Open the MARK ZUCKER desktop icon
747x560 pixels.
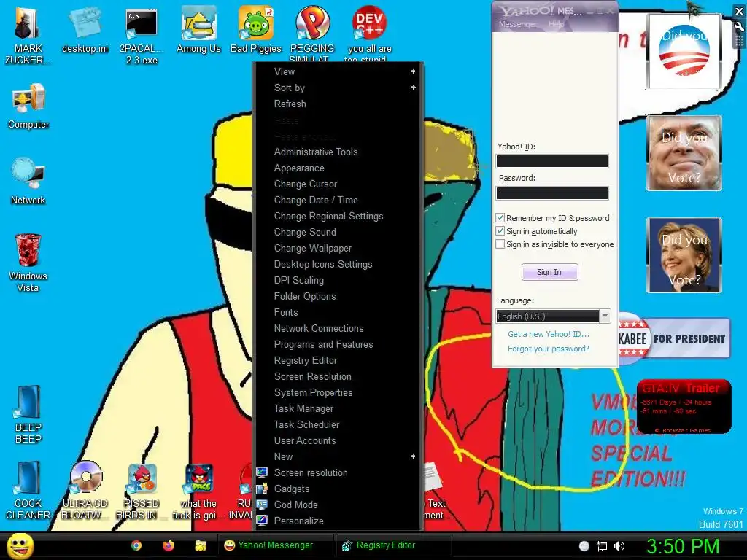28,34
